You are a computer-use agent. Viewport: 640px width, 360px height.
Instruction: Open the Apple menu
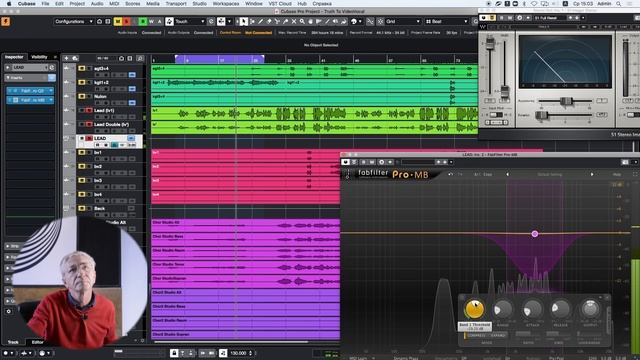point(9,4)
